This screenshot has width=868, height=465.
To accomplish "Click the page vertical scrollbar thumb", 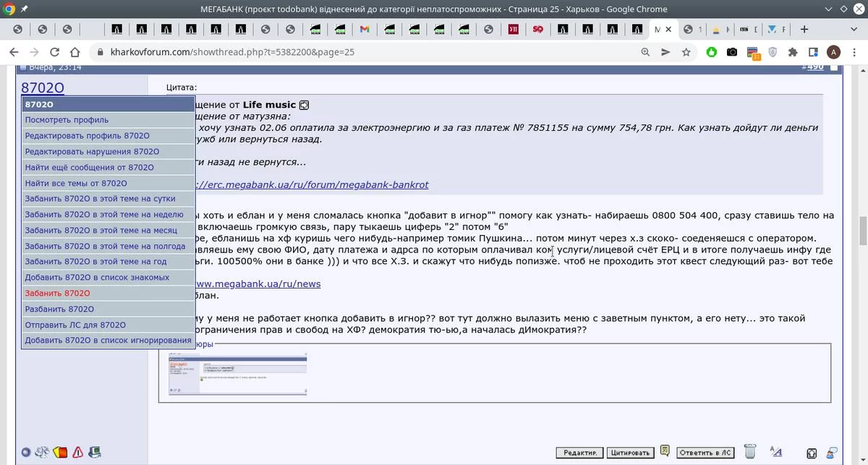I will click(861, 231).
